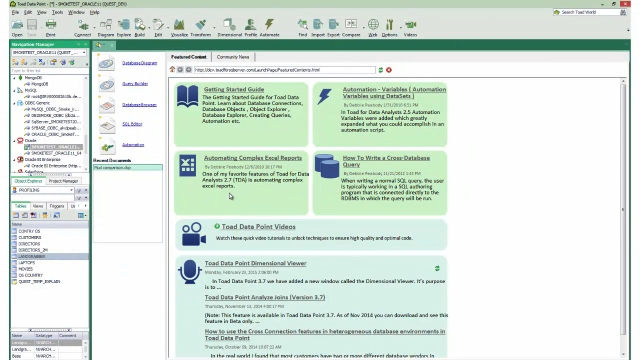Switch to the Project Manager tab
The image size is (640, 360).
tap(63, 181)
